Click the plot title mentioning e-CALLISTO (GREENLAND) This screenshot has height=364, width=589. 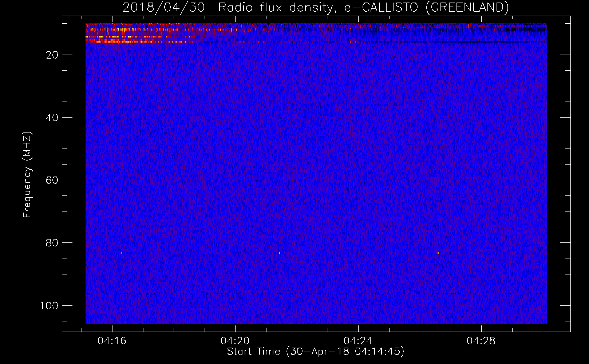click(315, 7)
